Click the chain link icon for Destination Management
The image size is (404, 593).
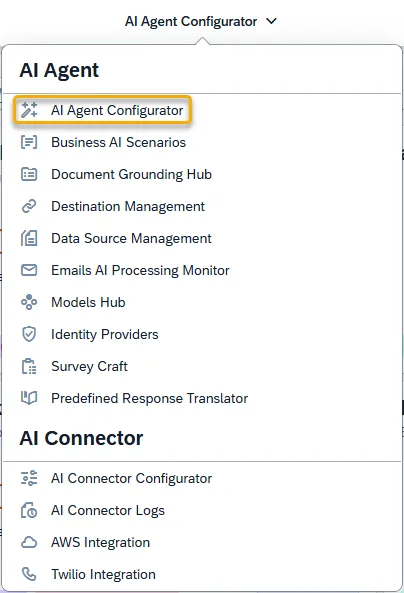tap(29, 206)
